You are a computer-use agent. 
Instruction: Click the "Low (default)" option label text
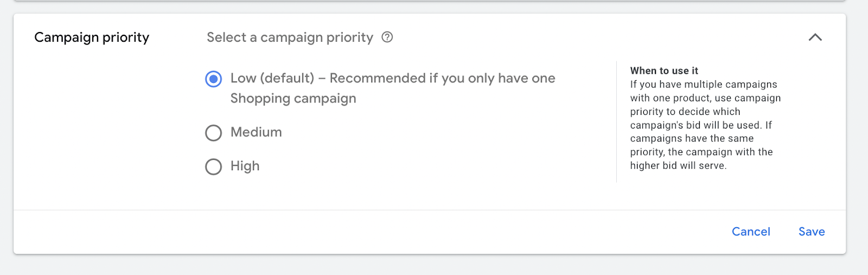[x=272, y=78]
